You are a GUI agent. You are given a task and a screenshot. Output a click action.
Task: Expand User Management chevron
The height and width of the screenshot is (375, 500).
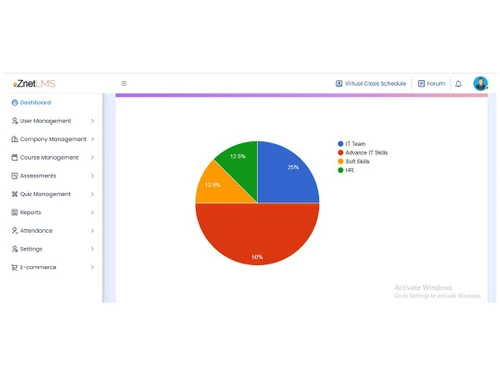pyautogui.click(x=92, y=121)
